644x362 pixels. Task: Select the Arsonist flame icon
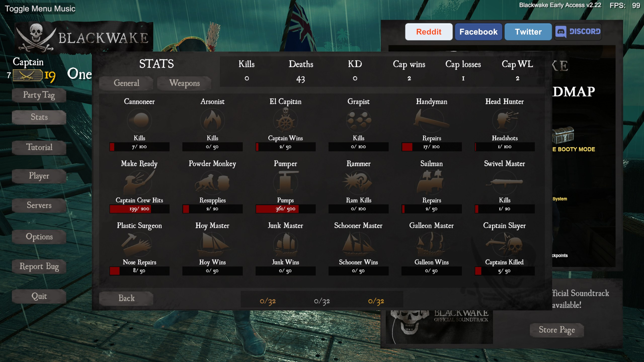click(x=212, y=120)
